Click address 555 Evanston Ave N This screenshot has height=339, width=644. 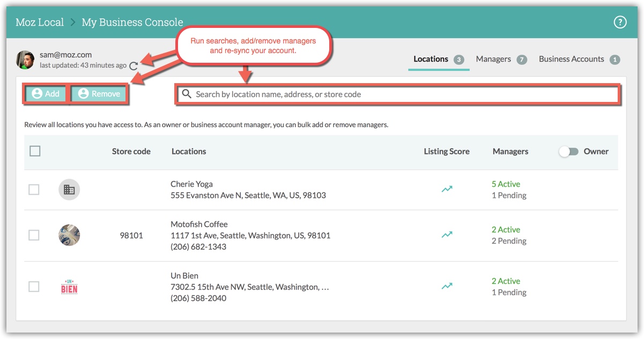tap(248, 195)
